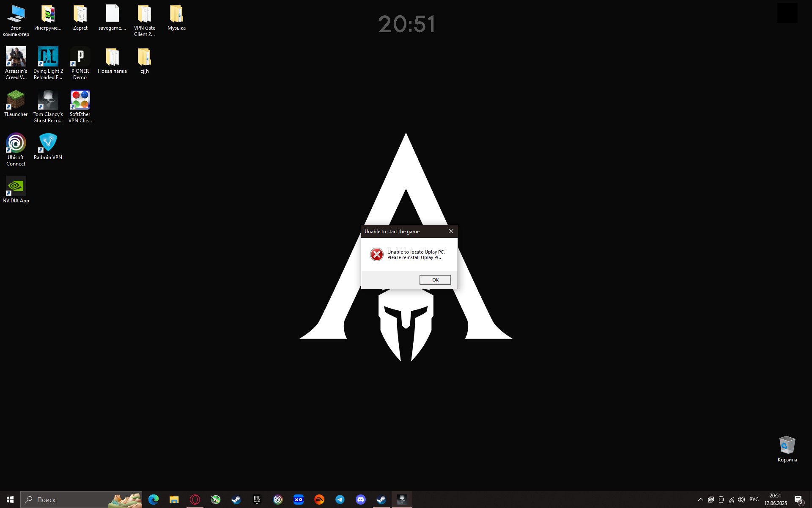The height and width of the screenshot is (508, 812).
Task: Open the Windows Start menu
Action: [10, 500]
